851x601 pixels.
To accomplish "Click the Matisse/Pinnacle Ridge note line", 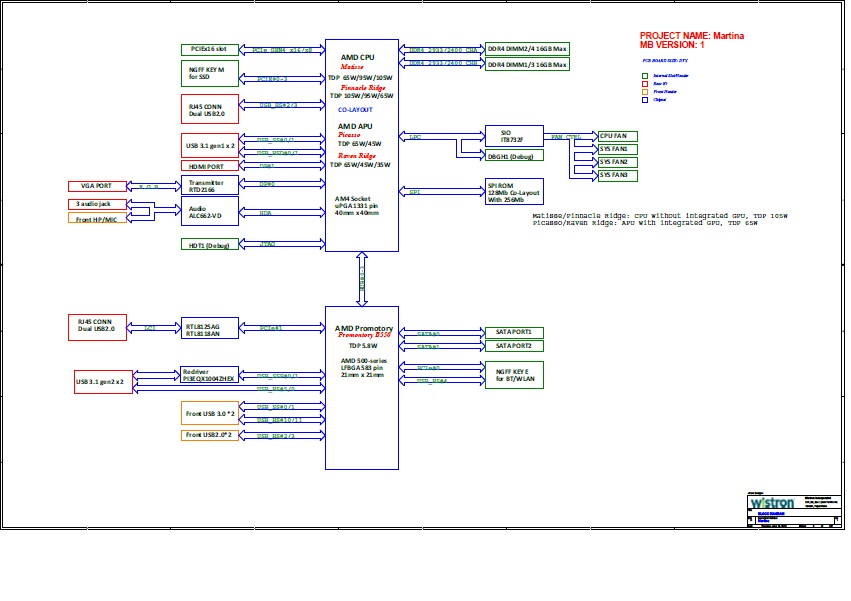I will pyautogui.click(x=660, y=216).
